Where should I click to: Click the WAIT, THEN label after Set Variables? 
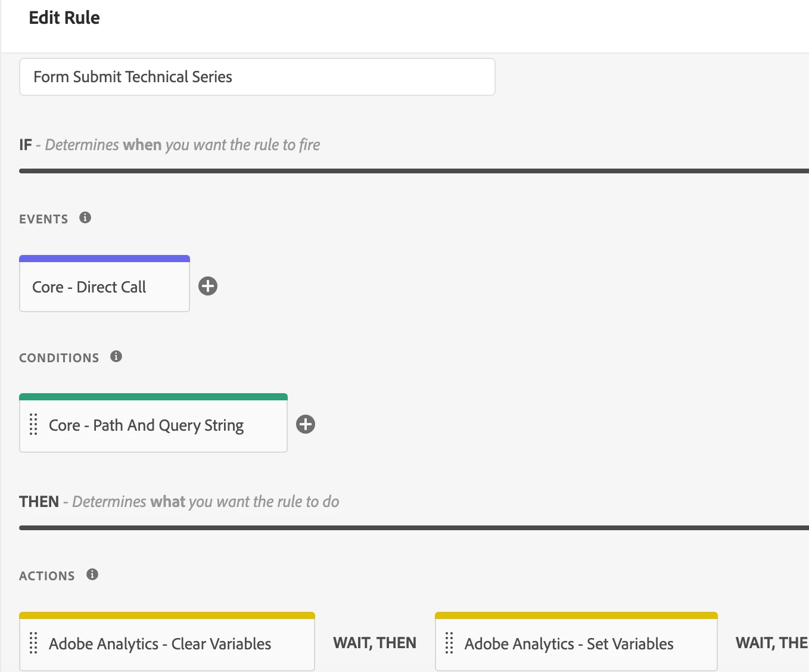(x=771, y=643)
